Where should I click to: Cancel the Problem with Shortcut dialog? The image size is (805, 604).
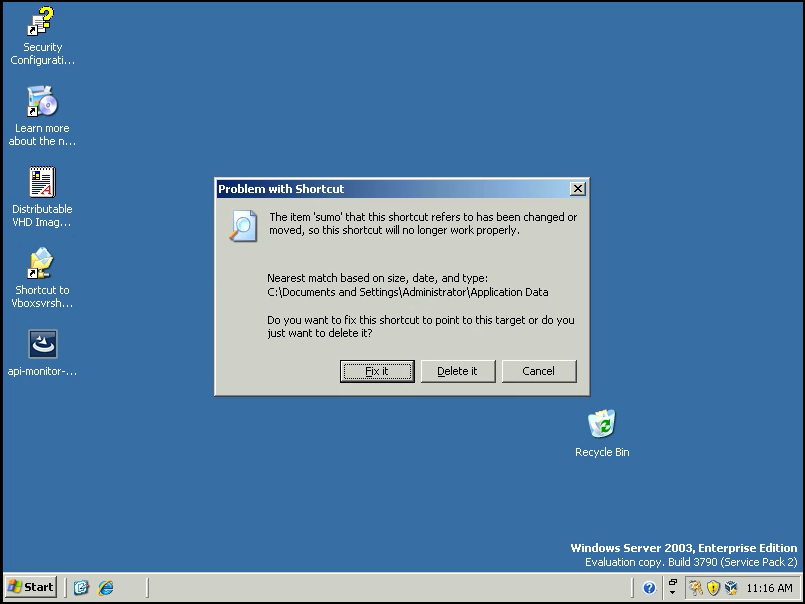point(538,371)
